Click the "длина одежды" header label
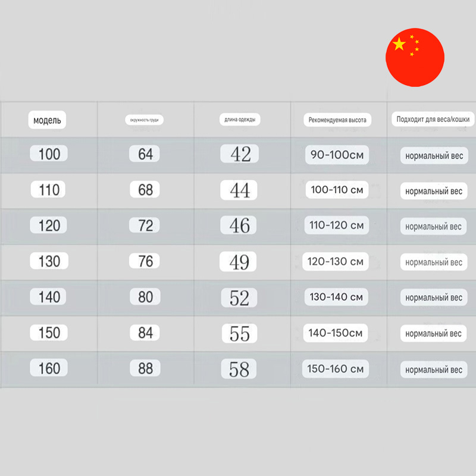Image resolution: width=476 pixels, height=476 pixels. 240,120
